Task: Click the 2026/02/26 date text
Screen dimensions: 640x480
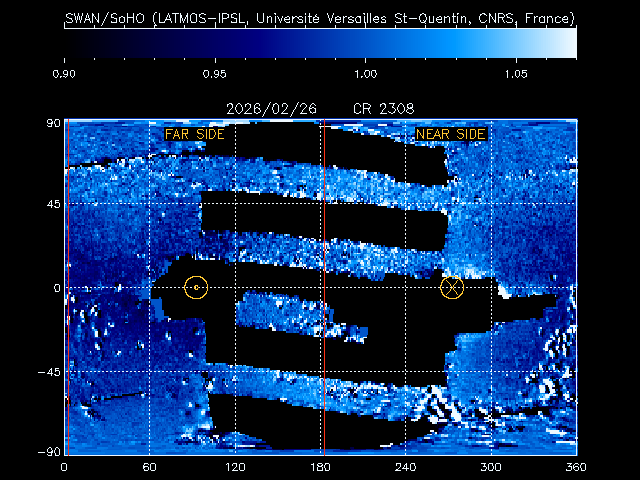Action: pos(262,108)
